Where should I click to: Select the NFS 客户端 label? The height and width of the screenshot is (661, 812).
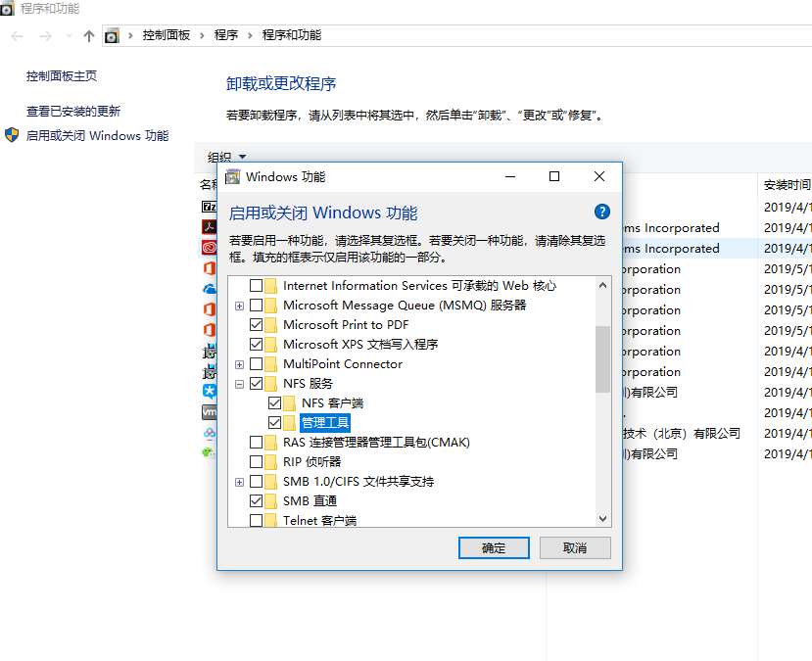332,402
